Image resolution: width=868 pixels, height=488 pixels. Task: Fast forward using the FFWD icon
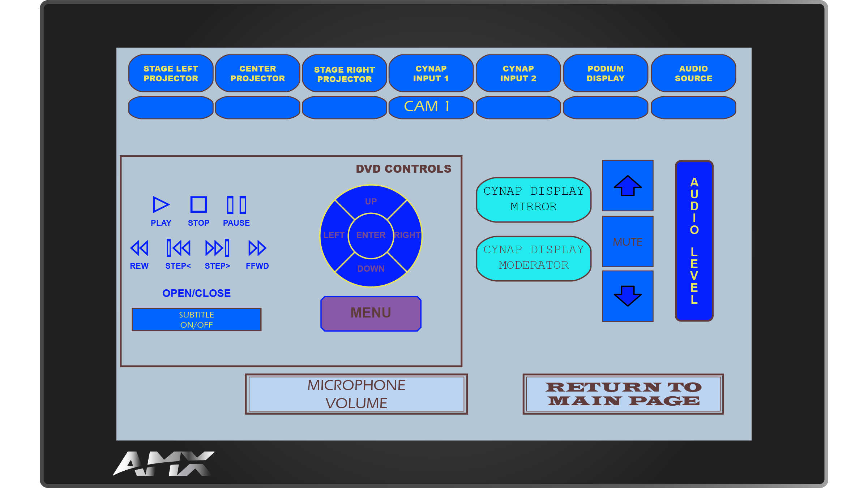(257, 248)
